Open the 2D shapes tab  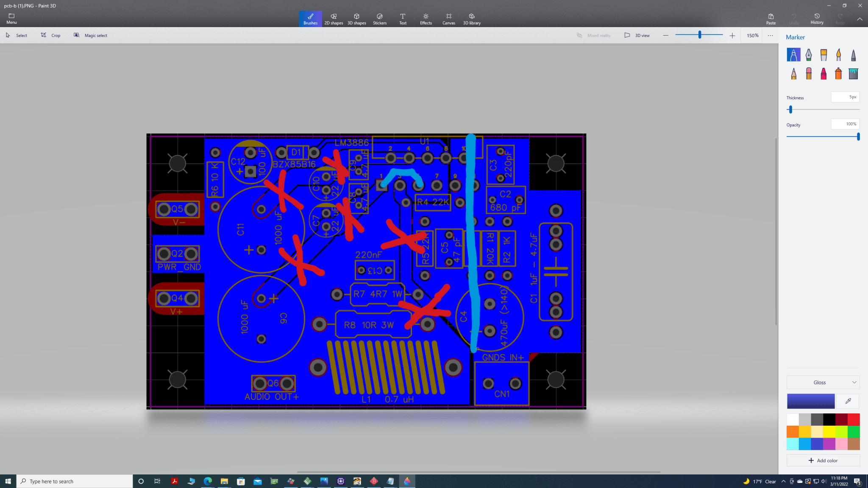334,19
